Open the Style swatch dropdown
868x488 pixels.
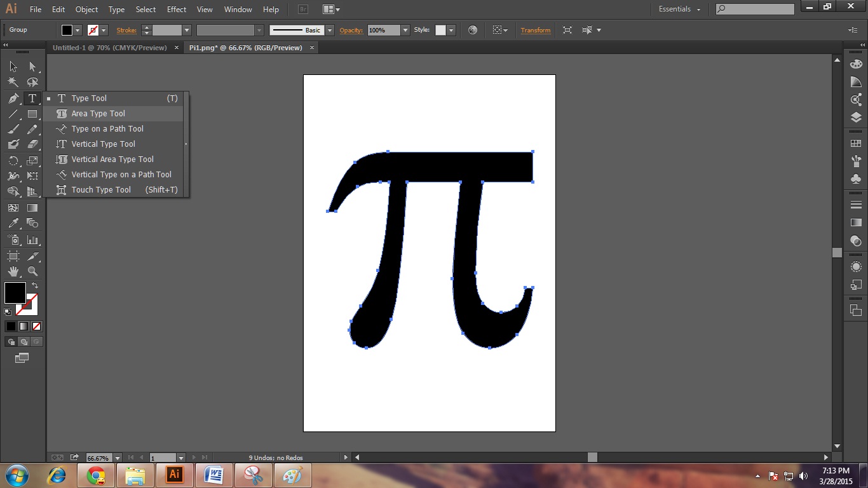(x=451, y=30)
